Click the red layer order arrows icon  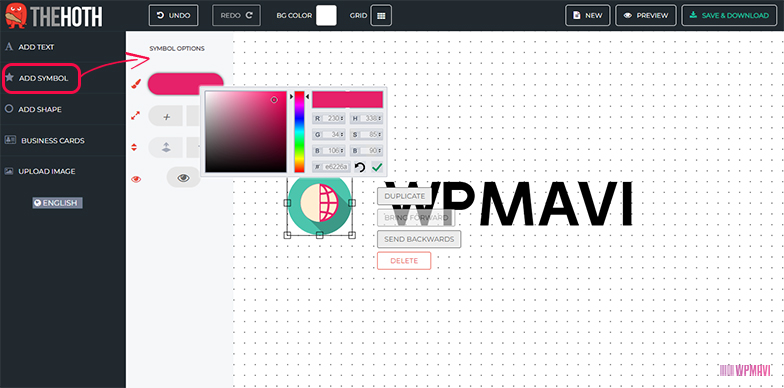pos(134,148)
